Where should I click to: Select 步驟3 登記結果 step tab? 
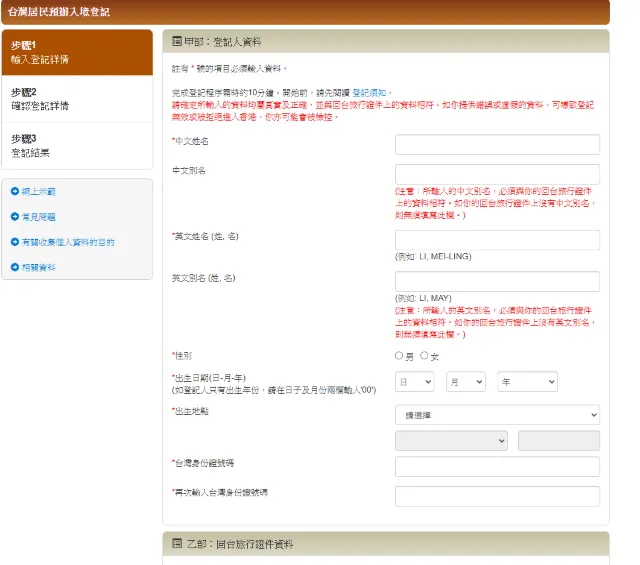click(x=76, y=146)
